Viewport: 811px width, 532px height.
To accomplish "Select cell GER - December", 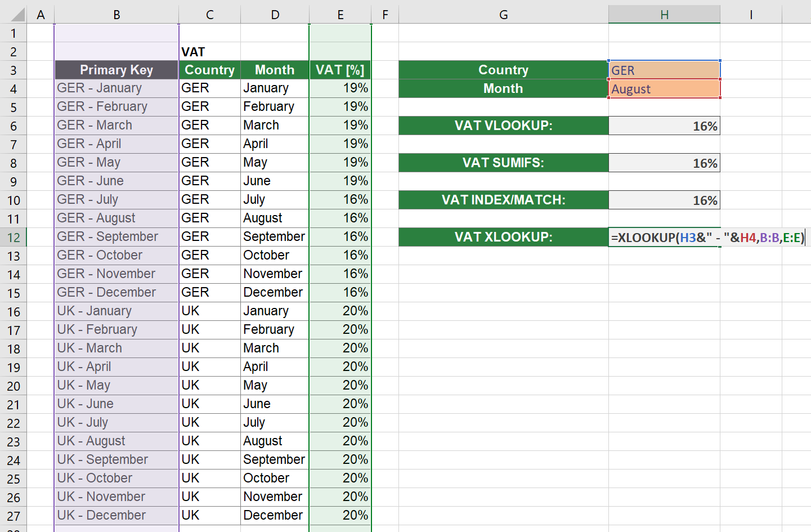I will (x=117, y=293).
